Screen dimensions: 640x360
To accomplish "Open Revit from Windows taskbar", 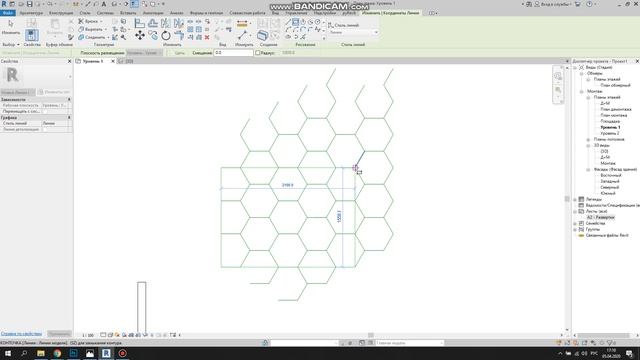I will click(106, 353).
